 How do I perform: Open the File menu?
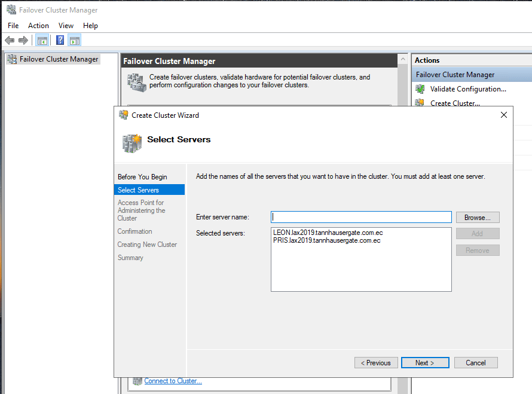click(x=13, y=26)
